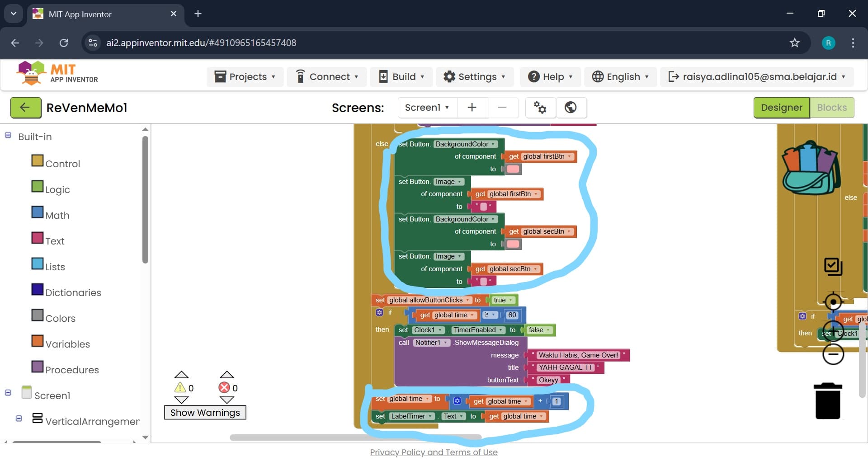The image size is (868, 461).
Task: Jump to previous warning with up triangle
Action: tap(181, 375)
